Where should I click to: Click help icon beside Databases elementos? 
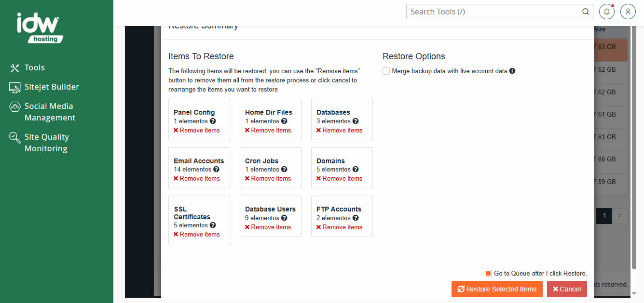356,121
